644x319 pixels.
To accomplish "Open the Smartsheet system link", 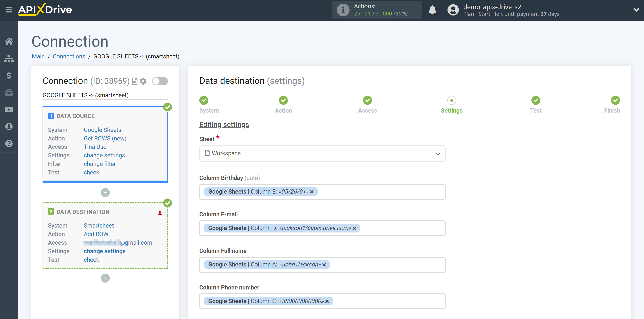I will (99, 226).
